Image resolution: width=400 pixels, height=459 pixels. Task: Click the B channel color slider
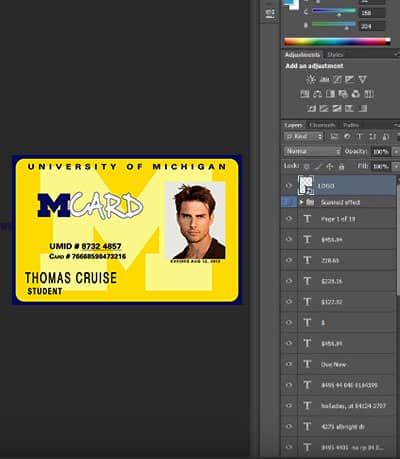point(334,24)
